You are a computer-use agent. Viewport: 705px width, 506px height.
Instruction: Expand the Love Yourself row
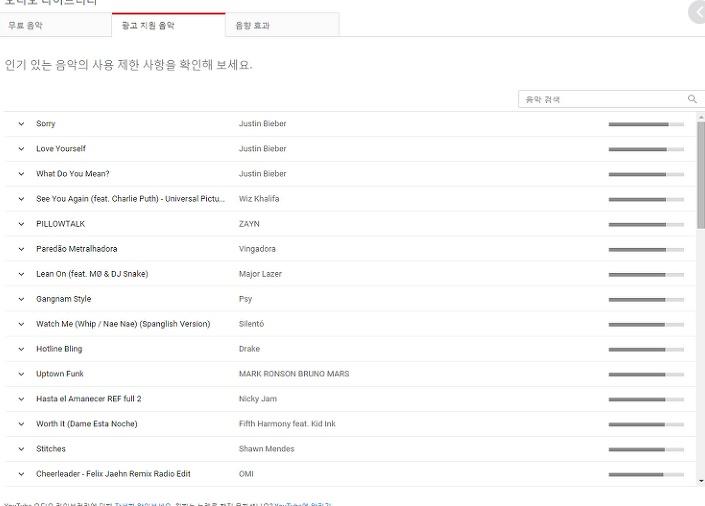21,149
